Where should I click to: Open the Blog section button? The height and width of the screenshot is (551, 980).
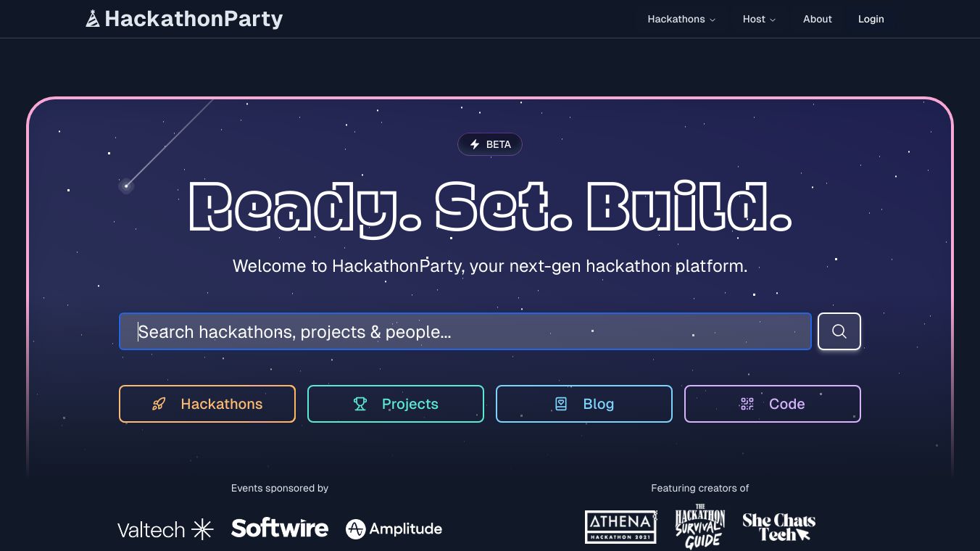tap(584, 404)
